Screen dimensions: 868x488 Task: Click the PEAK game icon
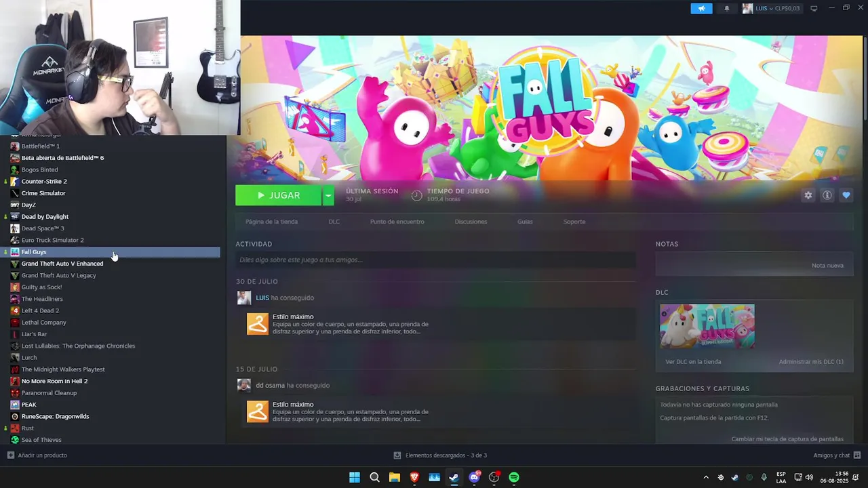[x=15, y=405]
